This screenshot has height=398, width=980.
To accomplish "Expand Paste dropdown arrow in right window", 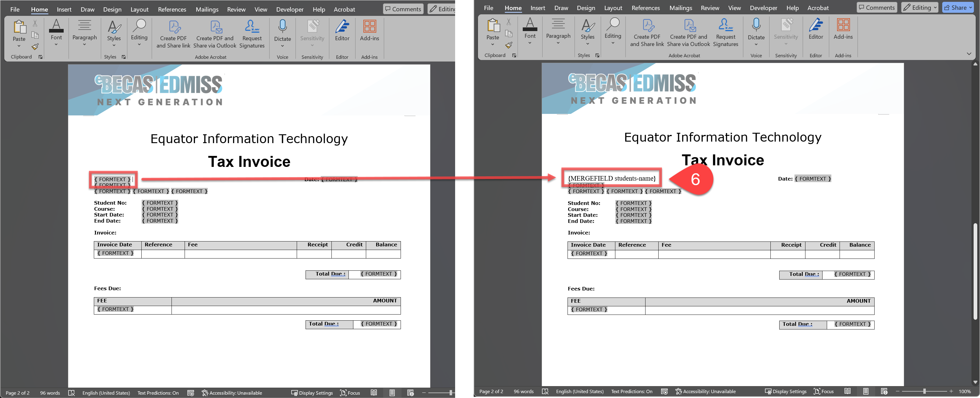I will 492,44.
